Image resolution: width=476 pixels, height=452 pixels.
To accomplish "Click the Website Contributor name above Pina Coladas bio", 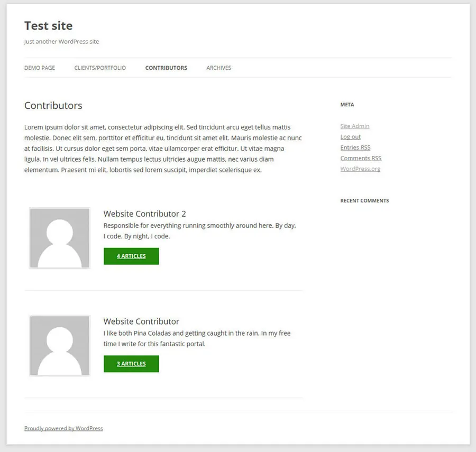I will click(x=141, y=321).
